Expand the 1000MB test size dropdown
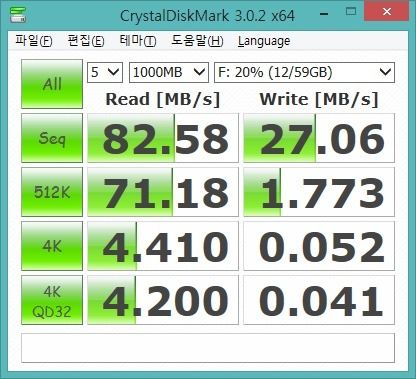Screen dimensions: 416x379 [169, 72]
